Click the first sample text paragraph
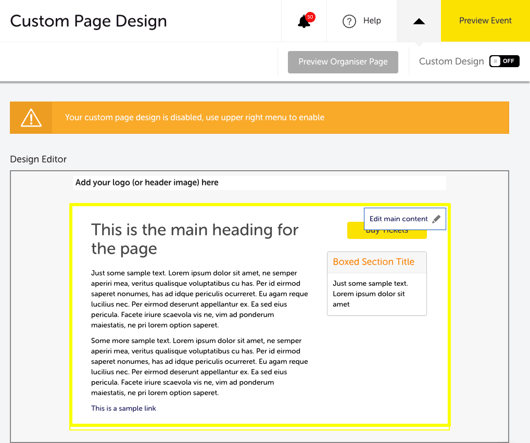530x443 pixels. click(199, 299)
